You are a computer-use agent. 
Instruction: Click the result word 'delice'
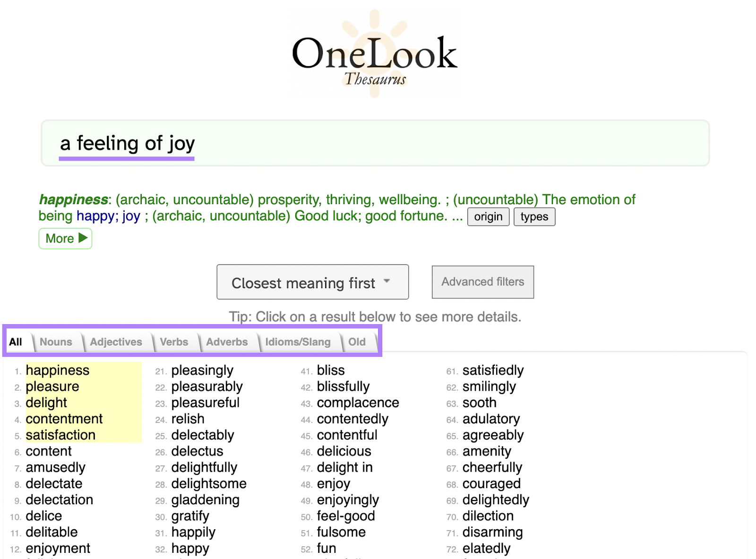click(44, 516)
